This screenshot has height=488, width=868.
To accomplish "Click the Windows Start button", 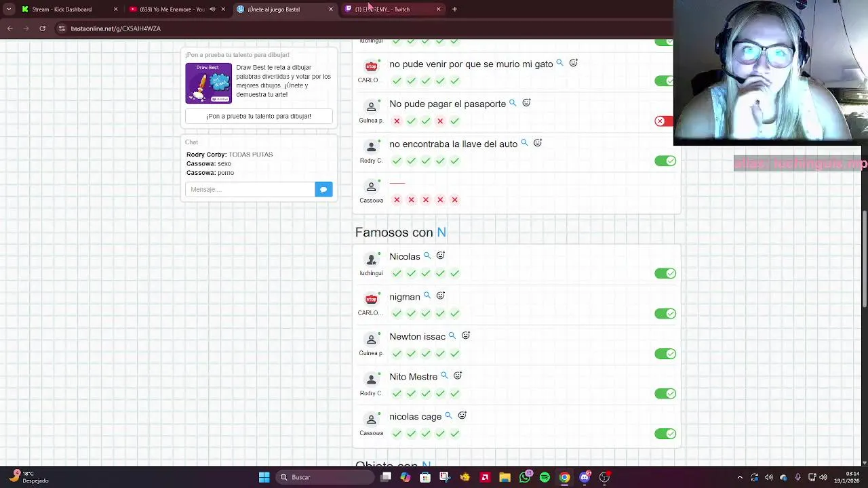I will click(x=264, y=477).
